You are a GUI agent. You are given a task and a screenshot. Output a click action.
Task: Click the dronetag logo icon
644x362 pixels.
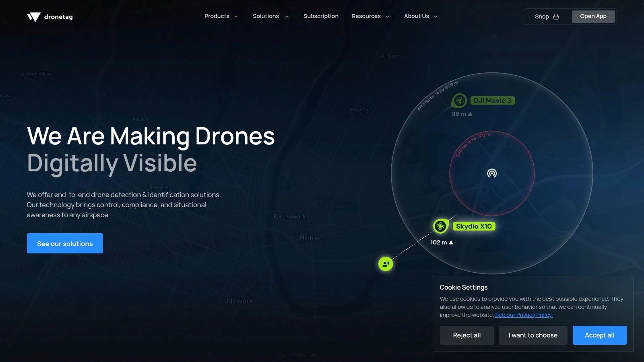point(34,17)
